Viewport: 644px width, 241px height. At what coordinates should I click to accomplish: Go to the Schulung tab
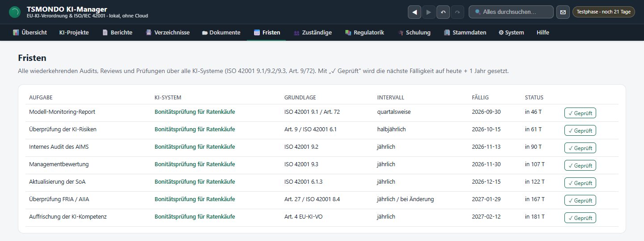pyautogui.click(x=414, y=32)
